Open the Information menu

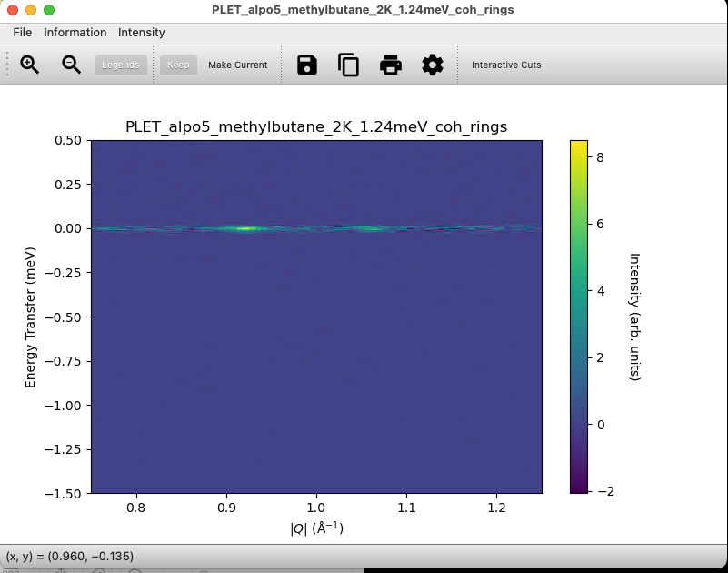tap(75, 33)
